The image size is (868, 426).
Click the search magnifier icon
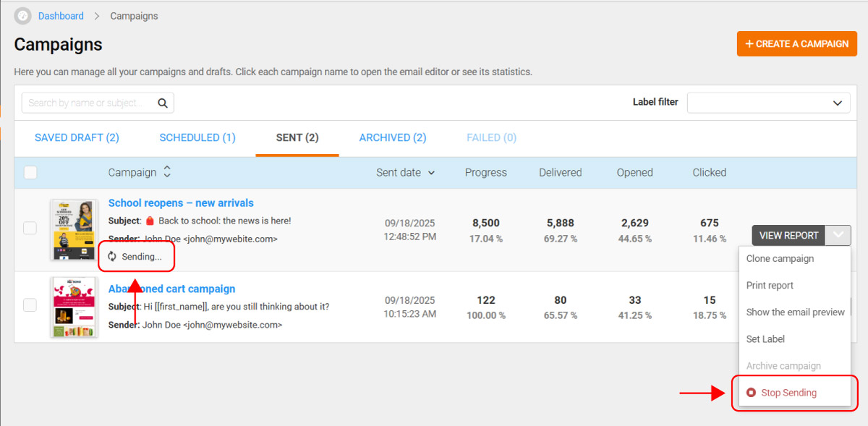click(x=163, y=103)
